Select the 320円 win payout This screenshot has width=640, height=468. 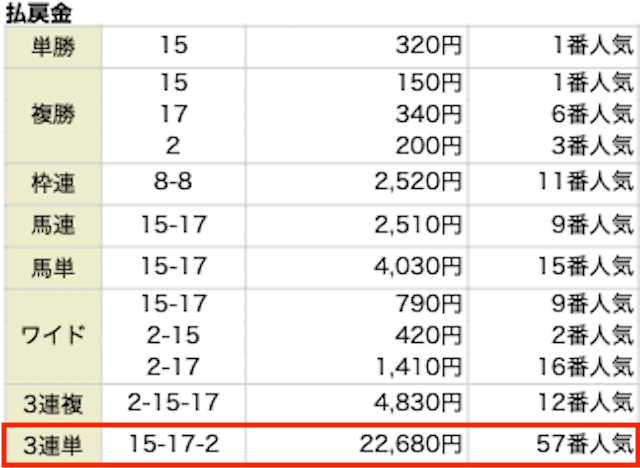428,47
